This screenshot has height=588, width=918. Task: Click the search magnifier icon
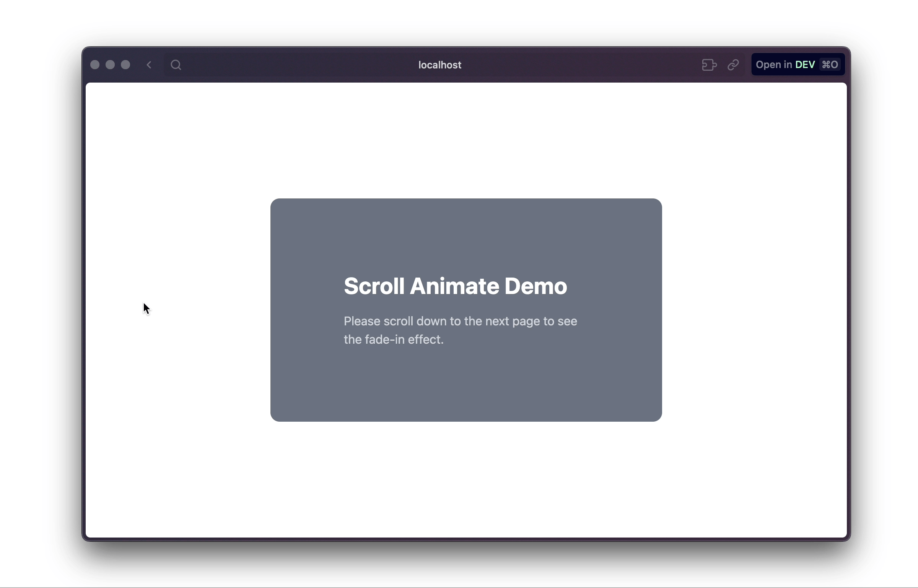pyautogui.click(x=176, y=65)
